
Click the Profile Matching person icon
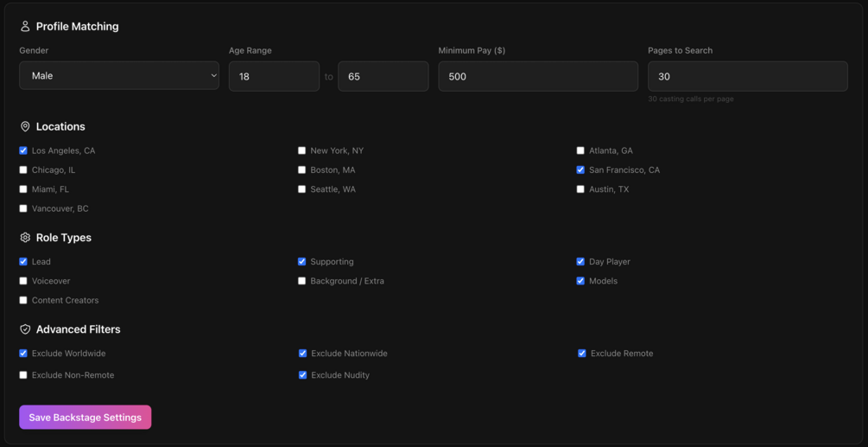pyautogui.click(x=25, y=27)
